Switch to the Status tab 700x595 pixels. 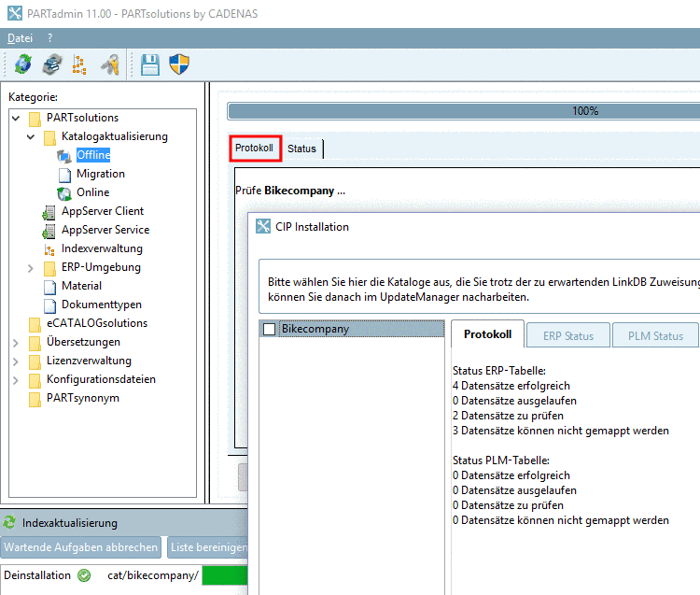click(301, 149)
